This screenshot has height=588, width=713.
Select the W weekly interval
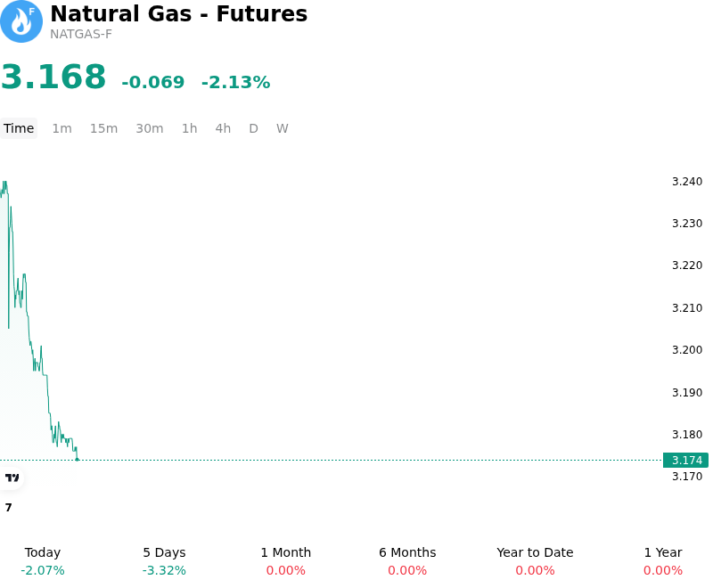[283, 128]
